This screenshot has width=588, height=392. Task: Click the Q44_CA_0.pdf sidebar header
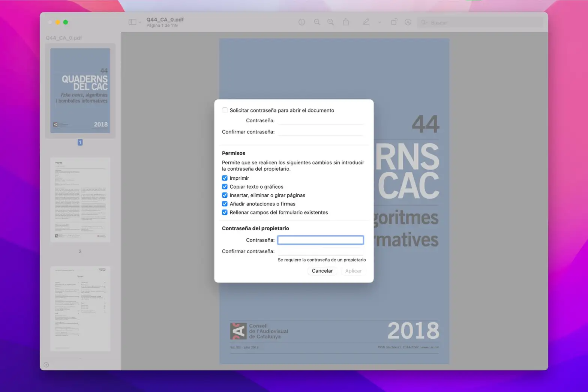click(x=64, y=38)
